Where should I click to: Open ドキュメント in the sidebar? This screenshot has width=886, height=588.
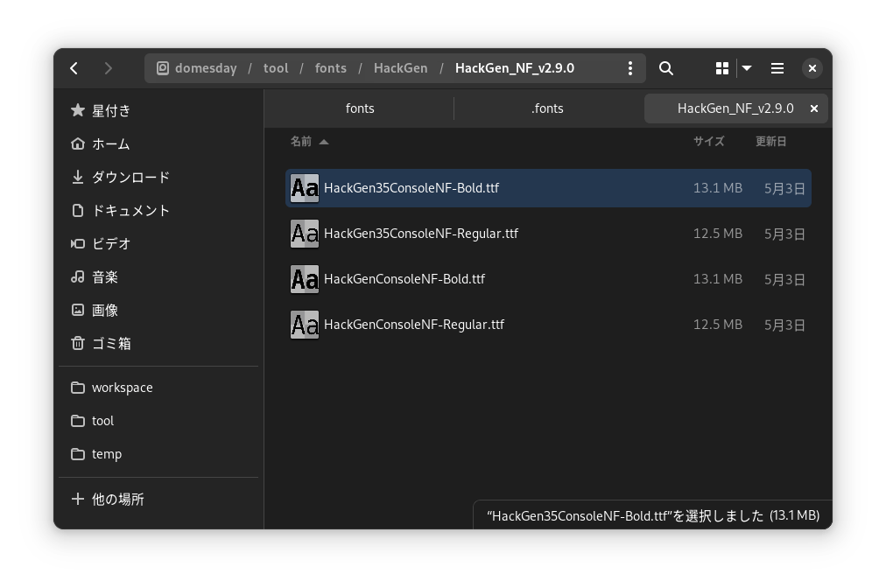tap(158, 211)
